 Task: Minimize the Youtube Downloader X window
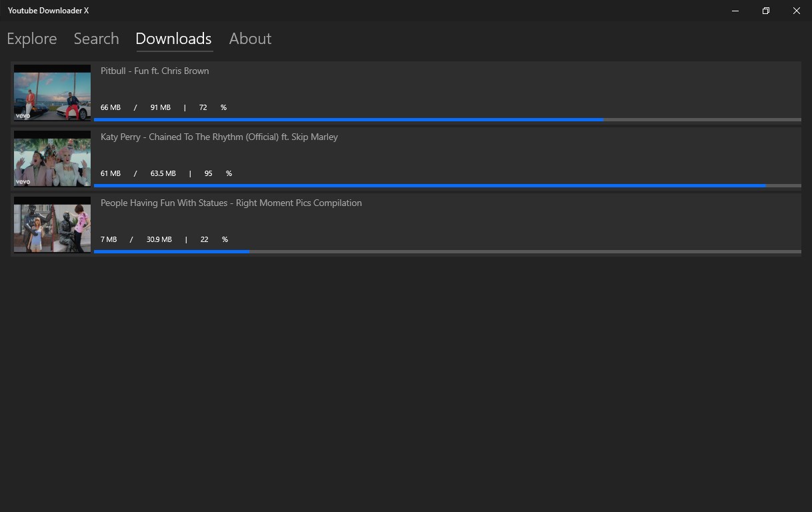click(x=735, y=11)
